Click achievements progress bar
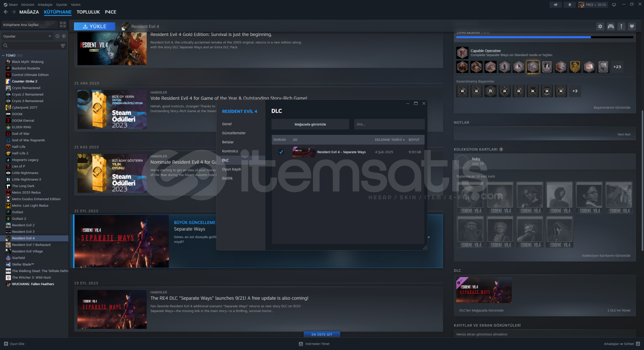Screen dimensions: 644x350 545,37
